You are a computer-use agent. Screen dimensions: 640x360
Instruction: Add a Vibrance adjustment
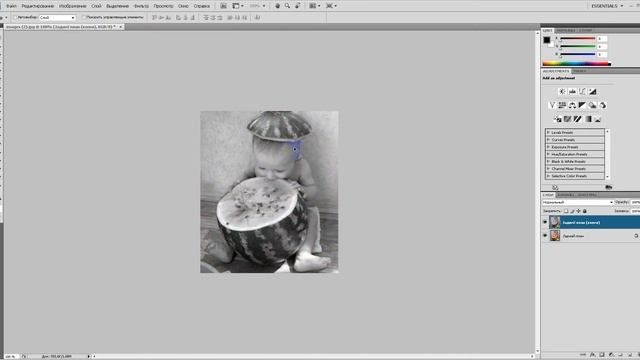click(x=552, y=105)
